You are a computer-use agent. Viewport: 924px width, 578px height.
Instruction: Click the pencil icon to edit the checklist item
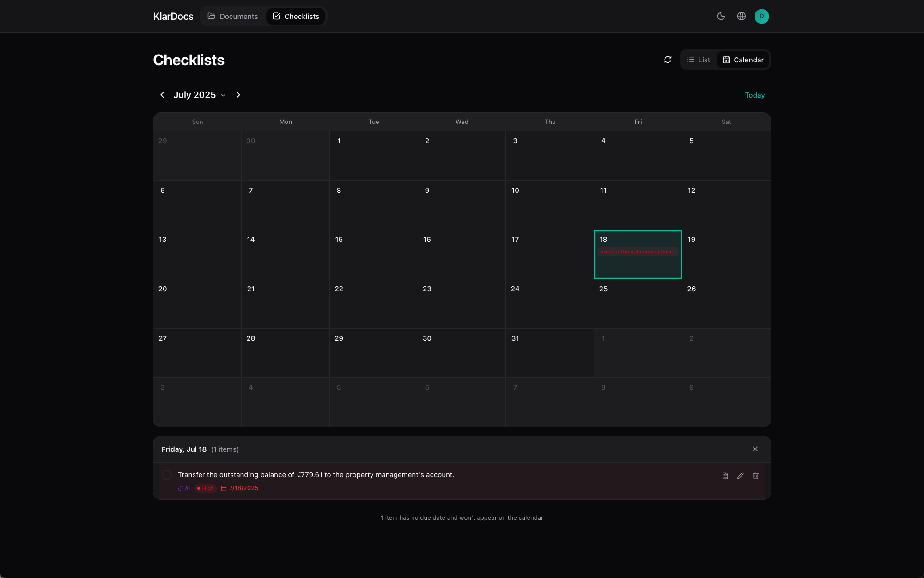point(740,475)
